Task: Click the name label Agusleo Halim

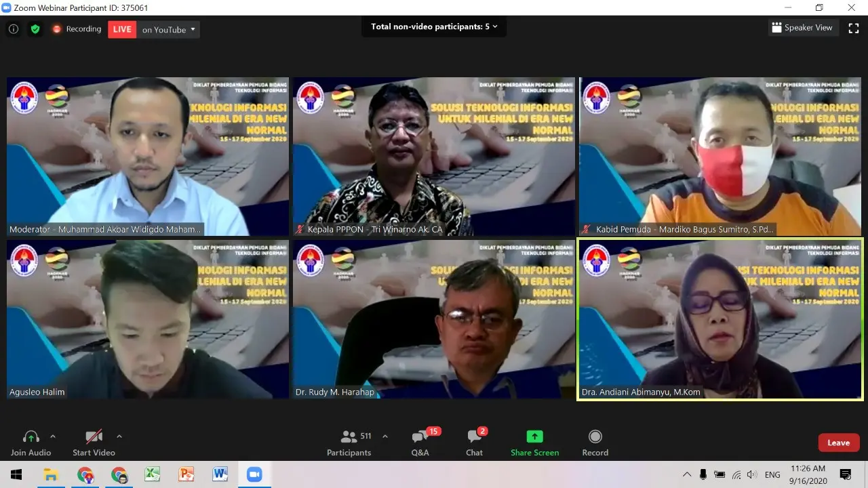Action: (x=37, y=392)
